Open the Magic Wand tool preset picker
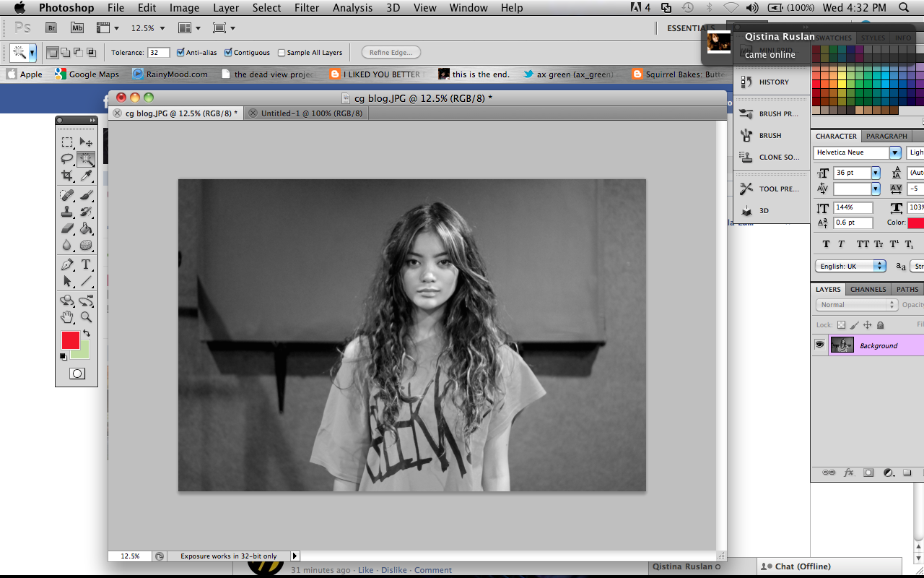924x578 pixels. 32,53
